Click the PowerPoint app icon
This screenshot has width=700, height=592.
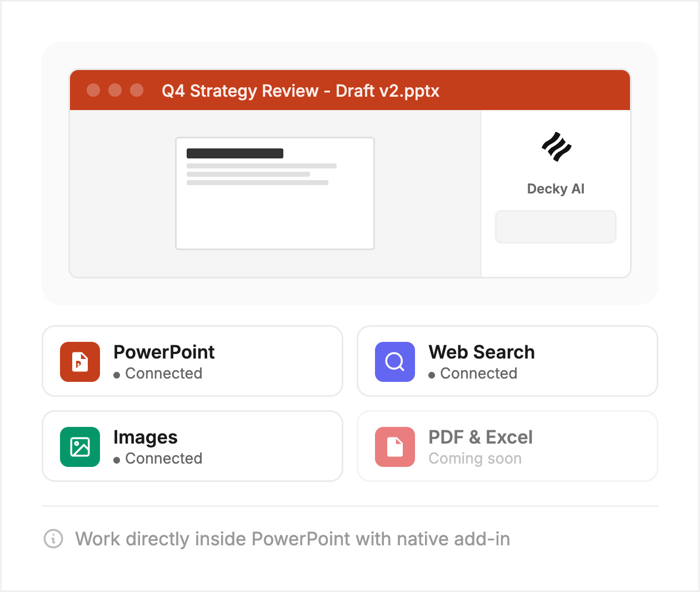(x=80, y=362)
